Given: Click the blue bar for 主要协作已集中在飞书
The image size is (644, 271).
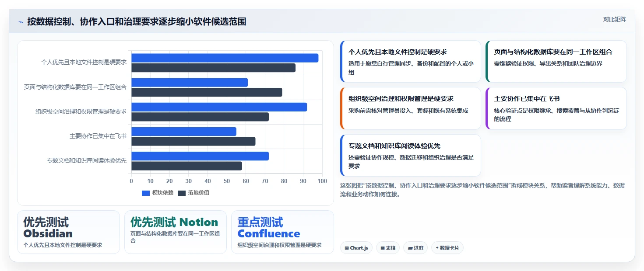Looking at the screenshot, I should (x=184, y=131).
